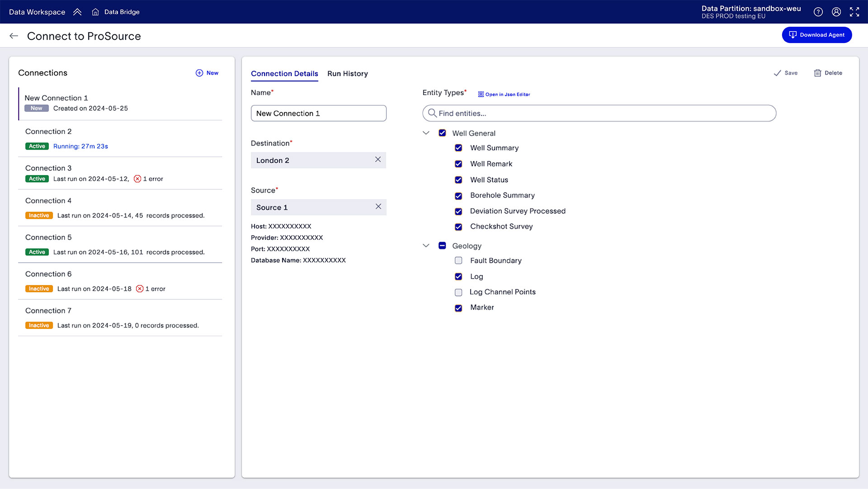Check Log Channel Points entity

pyautogui.click(x=458, y=292)
